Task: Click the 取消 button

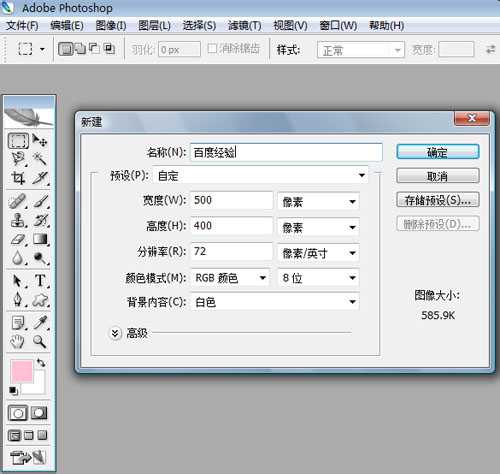Action: point(438,176)
